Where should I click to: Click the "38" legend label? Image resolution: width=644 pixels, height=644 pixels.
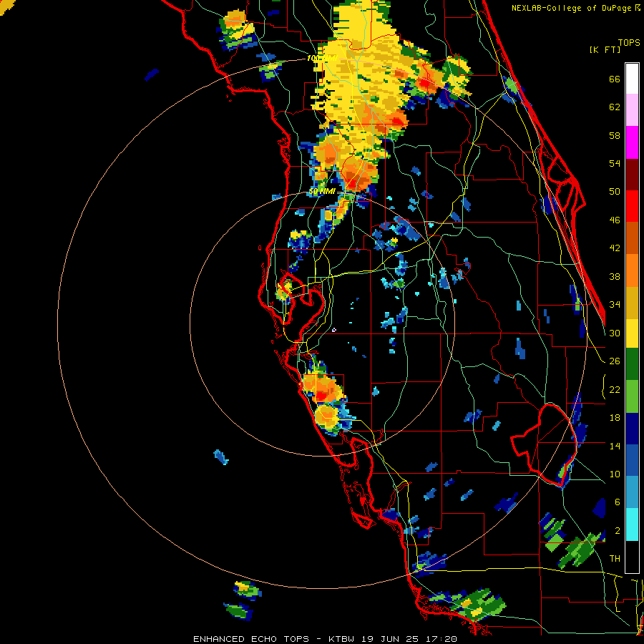[x=615, y=276]
